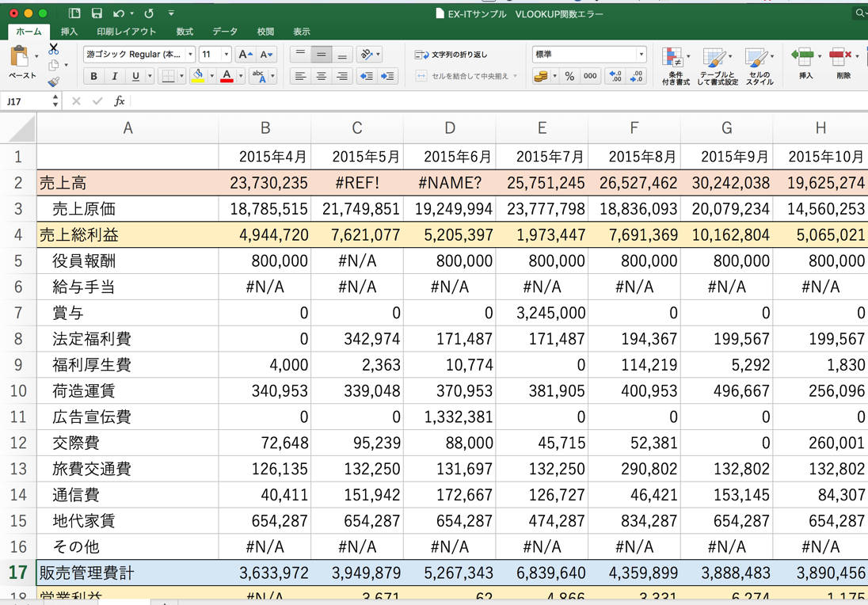Save the workbook with the floppy disk icon
The width and height of the screenshot is (868, 605).
pyautogui.click(x=97, y=13)
